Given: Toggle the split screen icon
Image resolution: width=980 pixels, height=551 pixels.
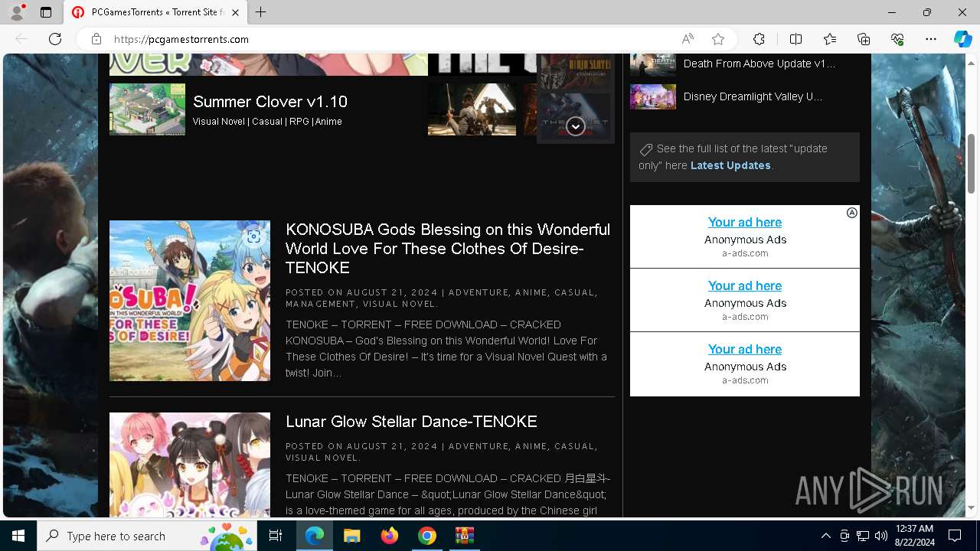Looking at the screenshot, I should [795, 39].
